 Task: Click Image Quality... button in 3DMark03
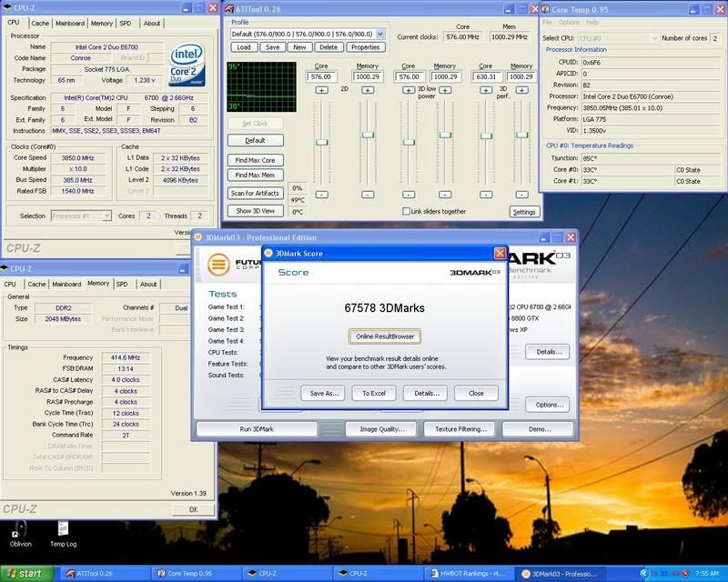tap(382, 429)
